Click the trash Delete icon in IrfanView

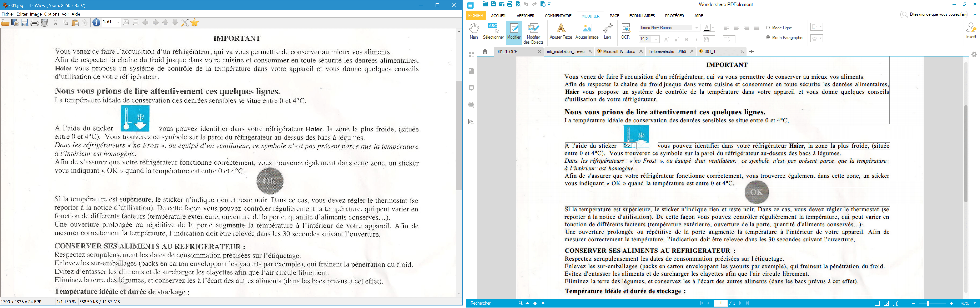tap(44, 23)
